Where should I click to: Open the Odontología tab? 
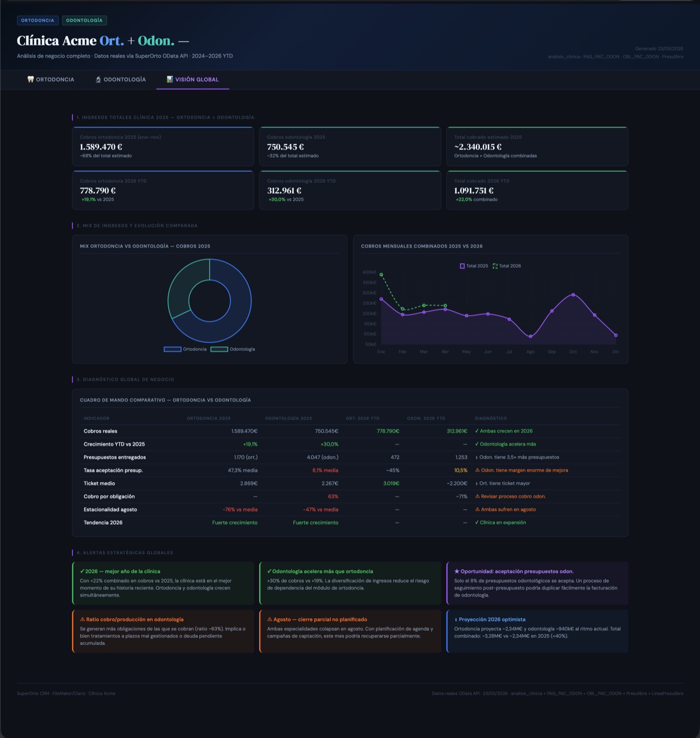point(120,79)
